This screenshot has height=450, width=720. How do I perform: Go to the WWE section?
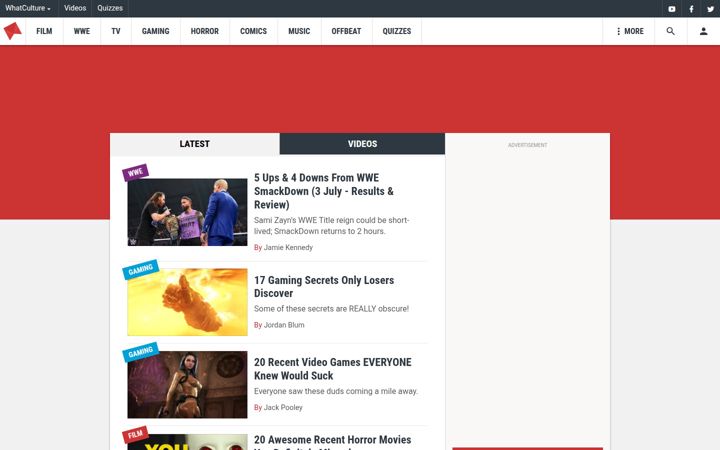click(82, 31)
